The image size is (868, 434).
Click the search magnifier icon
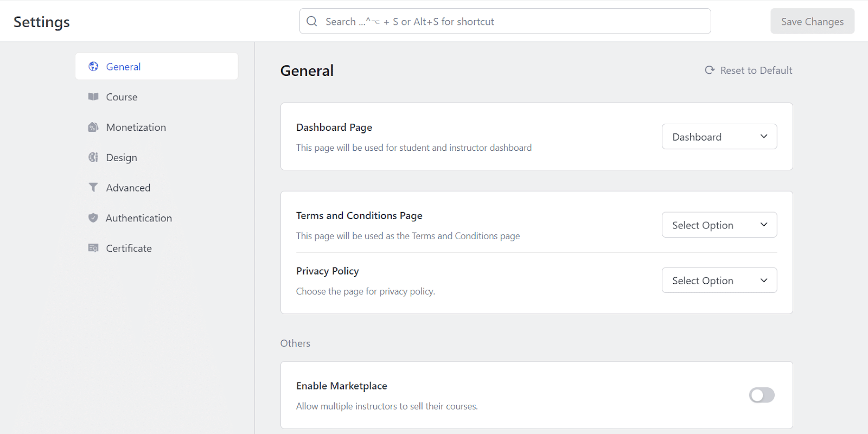click(311, 21)
